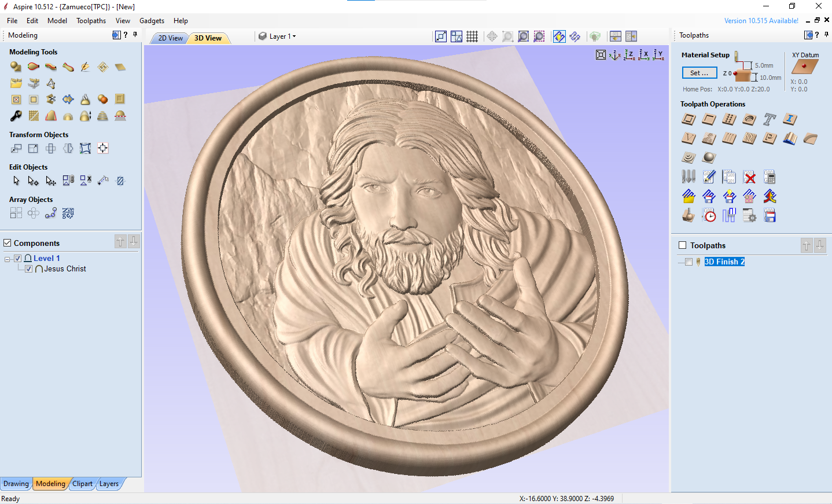Select the Sculpting tool with wrench icon
The width and height of the screenshot is (832, 504).
16,116
